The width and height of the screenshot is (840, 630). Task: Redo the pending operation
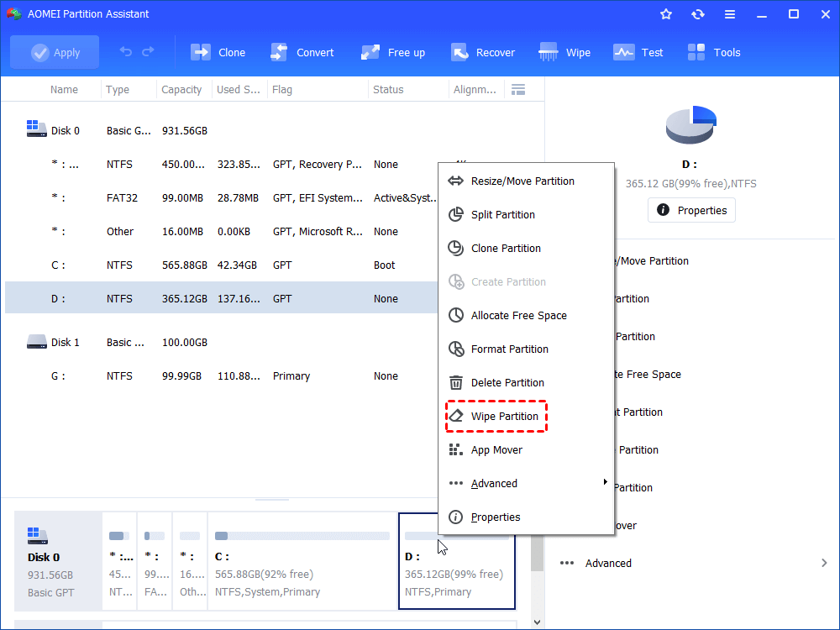148,52
